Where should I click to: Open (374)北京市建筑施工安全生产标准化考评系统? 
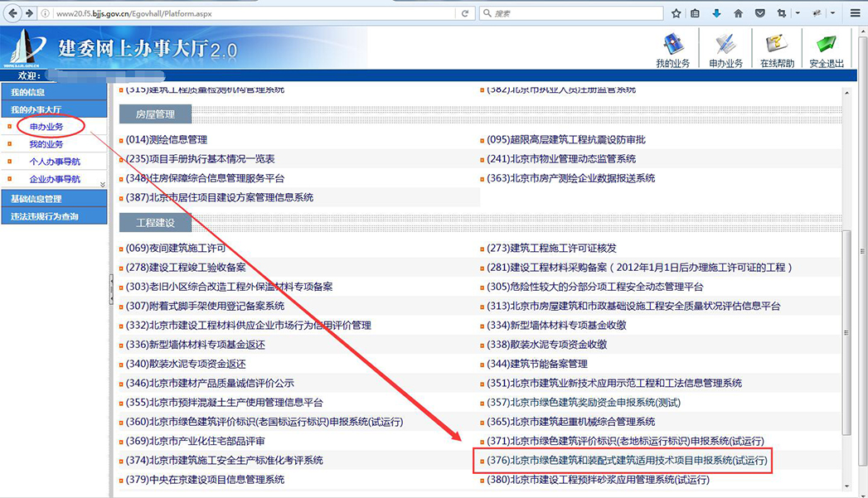coord(224,461)
